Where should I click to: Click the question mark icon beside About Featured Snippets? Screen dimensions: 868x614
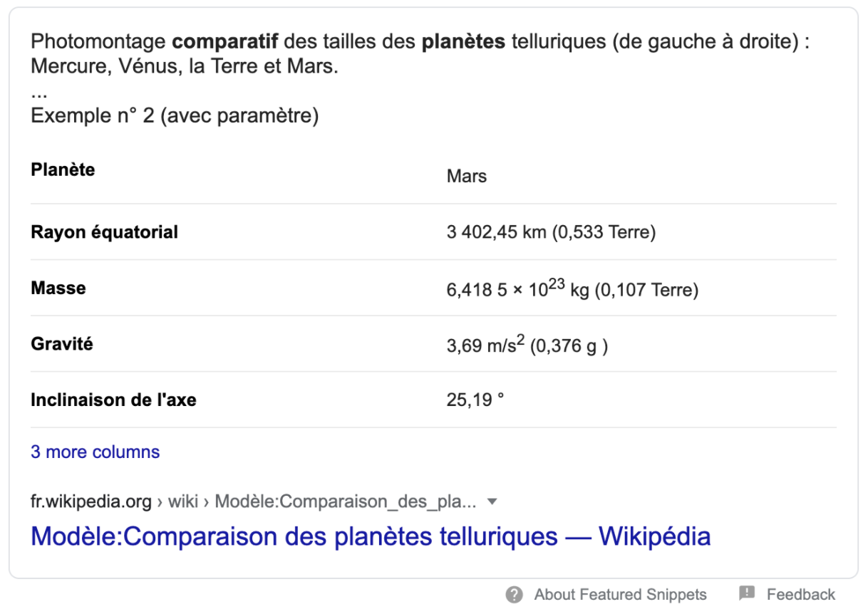click(x=515, y=595)
